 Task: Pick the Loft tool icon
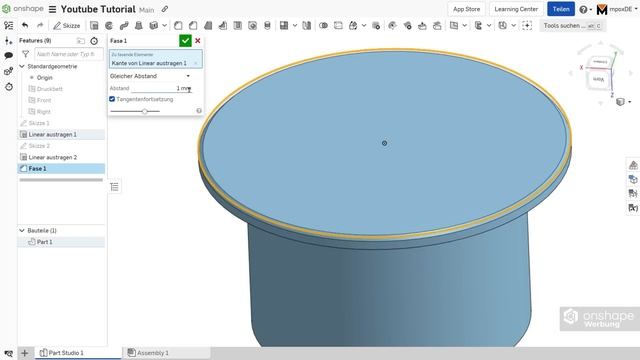(139, 26)
